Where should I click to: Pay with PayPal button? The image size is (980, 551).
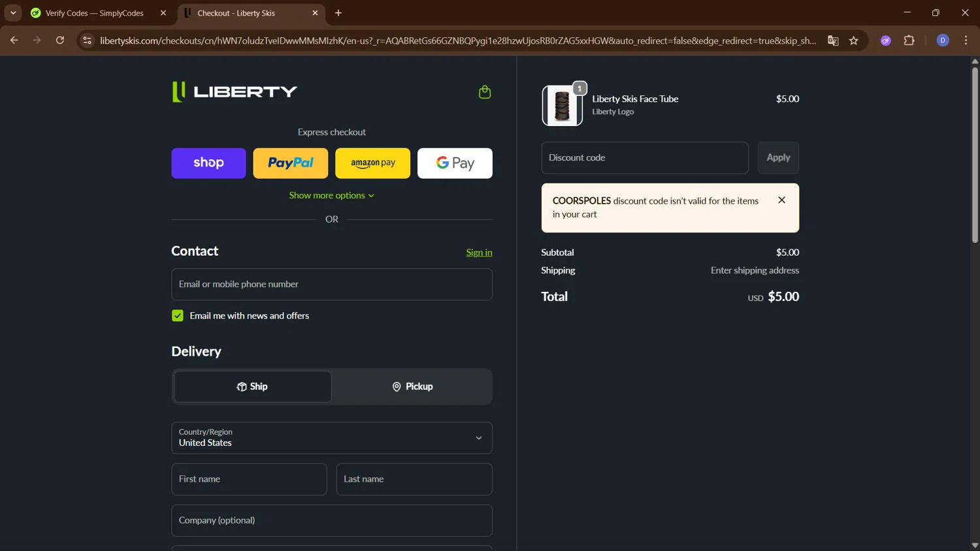click(x=291, y=163)
